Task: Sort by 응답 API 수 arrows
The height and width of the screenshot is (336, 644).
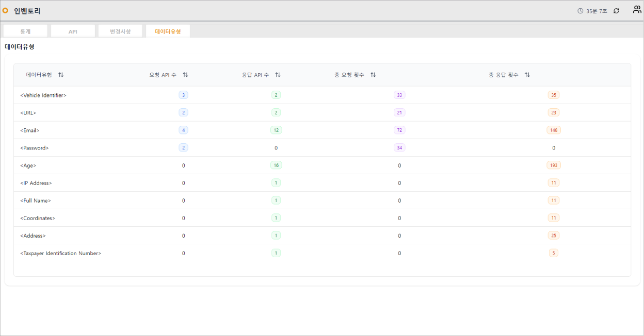Action: click(278, 75)
